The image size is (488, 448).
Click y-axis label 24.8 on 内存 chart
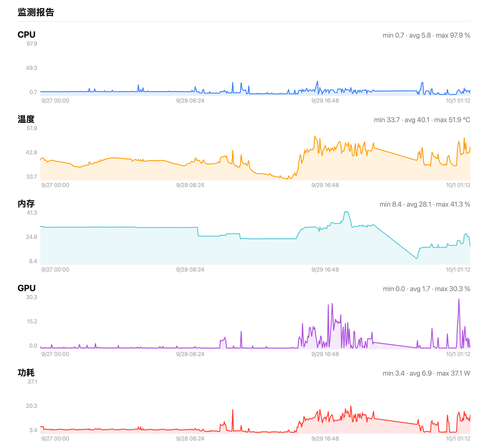[x=31, y=237]
